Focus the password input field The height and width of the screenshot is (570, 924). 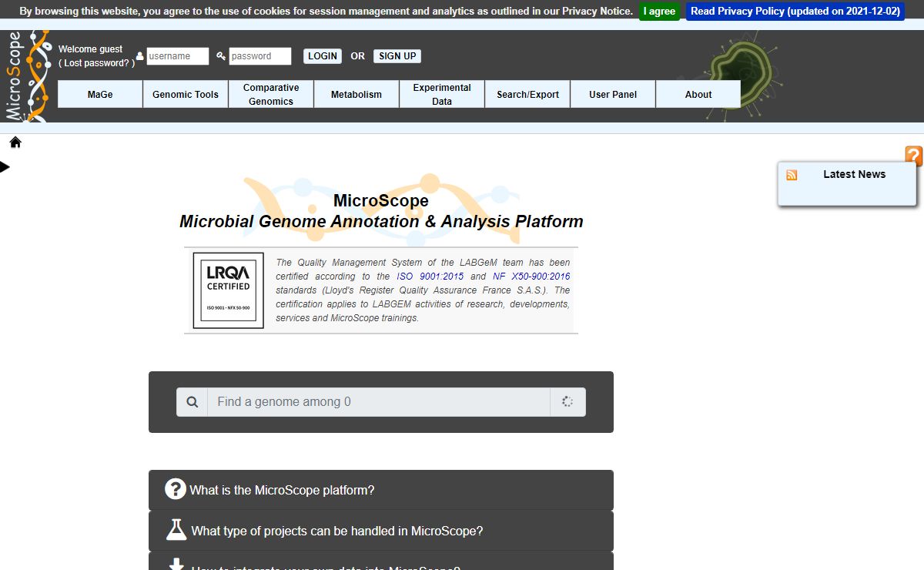coord(260,56)
